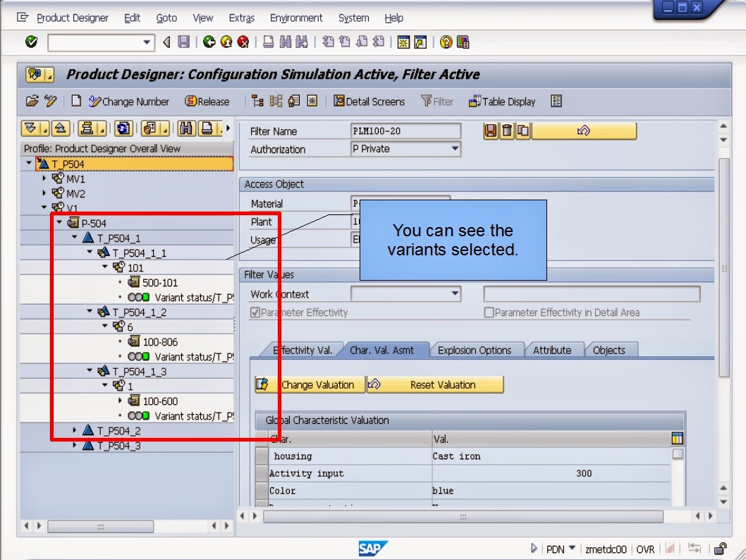Uncheck the Parameter Effectivity in Detail Area checkbox

[x=487, y=312]
